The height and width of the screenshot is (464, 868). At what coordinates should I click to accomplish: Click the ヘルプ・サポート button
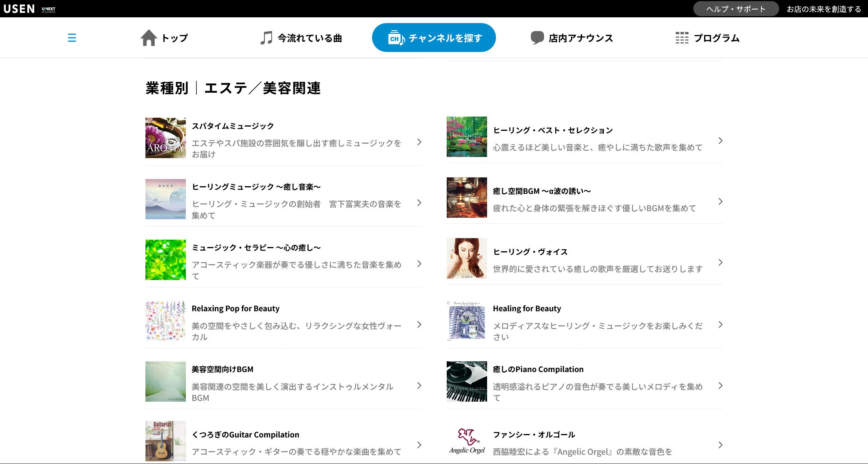pyautogui.click(x=736, y=9)
